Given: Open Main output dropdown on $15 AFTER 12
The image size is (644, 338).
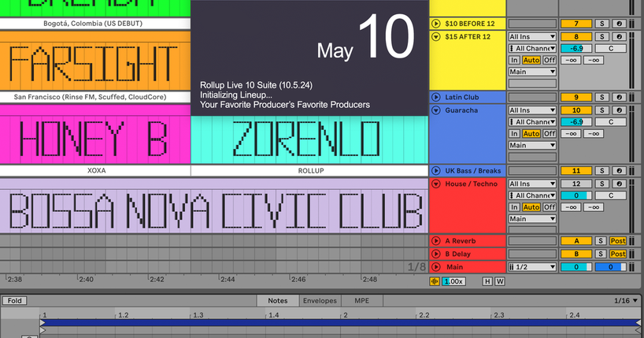Looking at the screenshot, I should (532, 72).
